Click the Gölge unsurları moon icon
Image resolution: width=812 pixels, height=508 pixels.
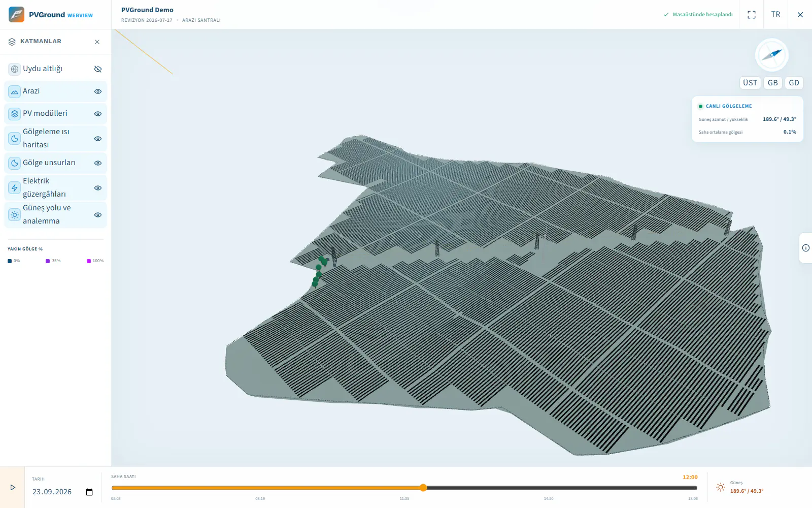click(x=15, y=163)
